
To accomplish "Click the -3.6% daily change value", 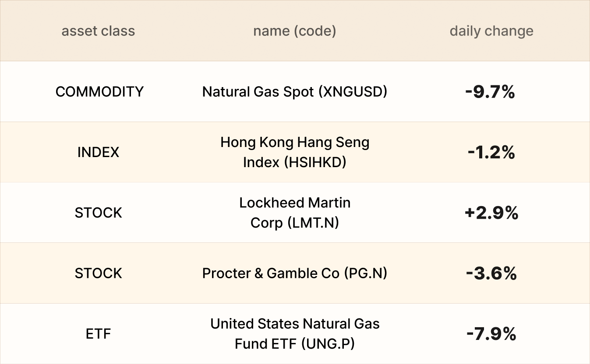I will pyautogui.click(x=491, y=273).
